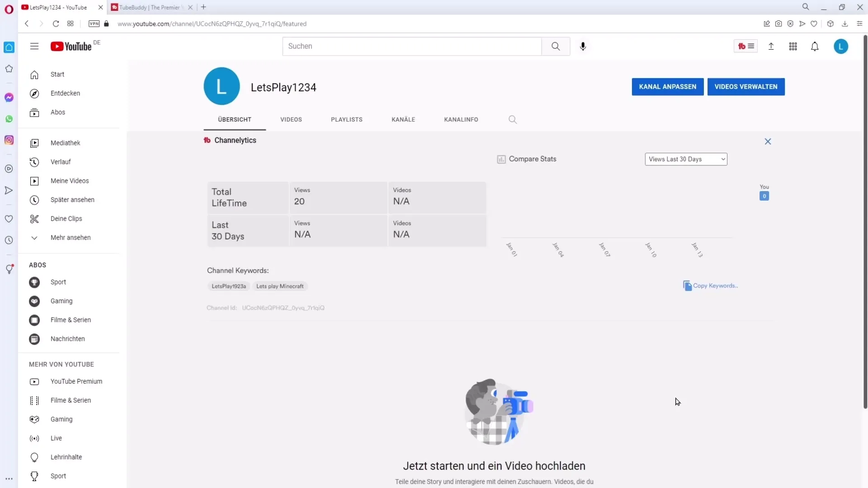The width and height of the screenshot is (868, 488).
Task: Click the search input field
Action: tap(413, 46)
